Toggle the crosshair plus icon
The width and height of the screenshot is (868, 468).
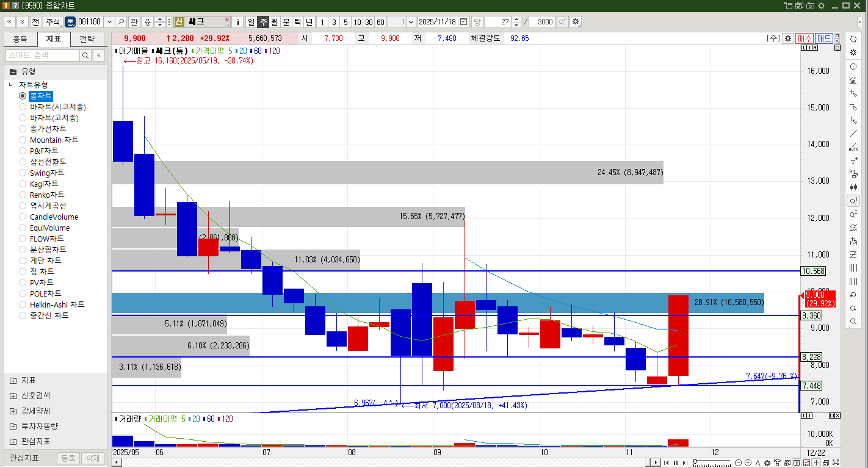[816, 463]
